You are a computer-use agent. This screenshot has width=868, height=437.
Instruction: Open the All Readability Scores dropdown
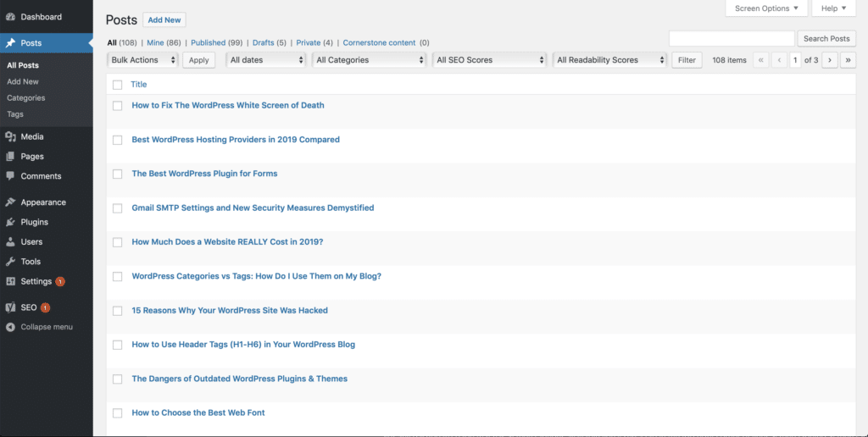(x=610, y=60)
